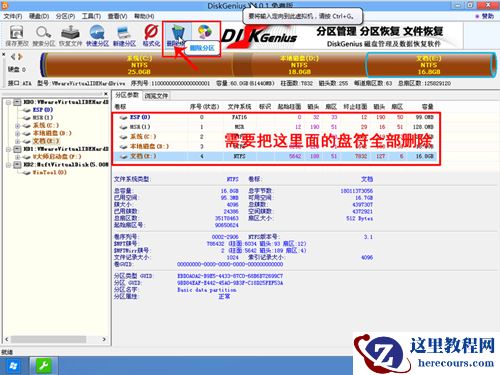Click the HD0 hard disk icon in tree
This screenshot has width=500, height=375.
click(17, 102)
